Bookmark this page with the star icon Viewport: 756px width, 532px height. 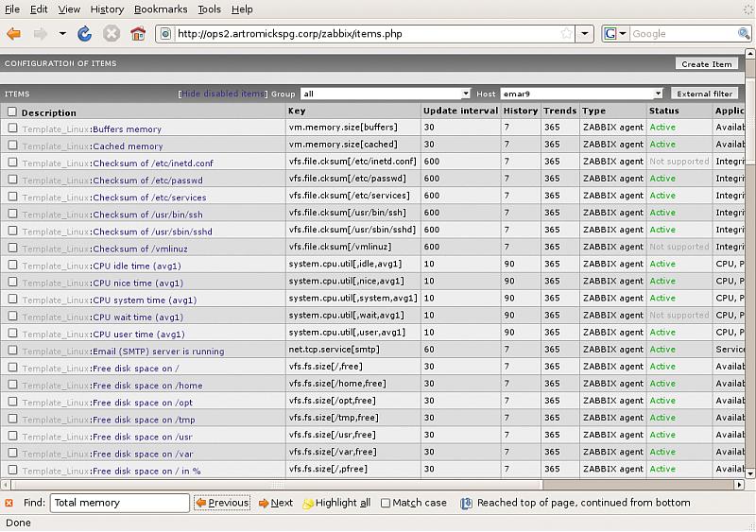point(566,34)
